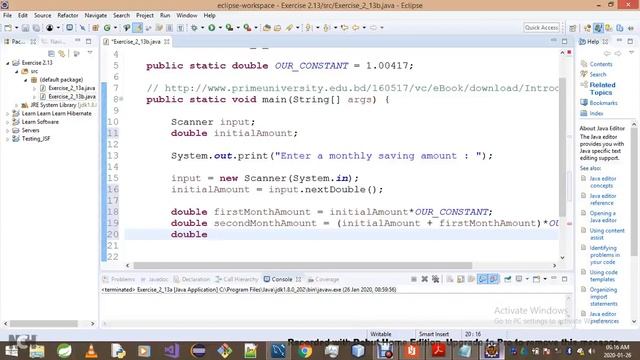
Task: Toggle fold marker at line 8
Action: tap(122, 99)
